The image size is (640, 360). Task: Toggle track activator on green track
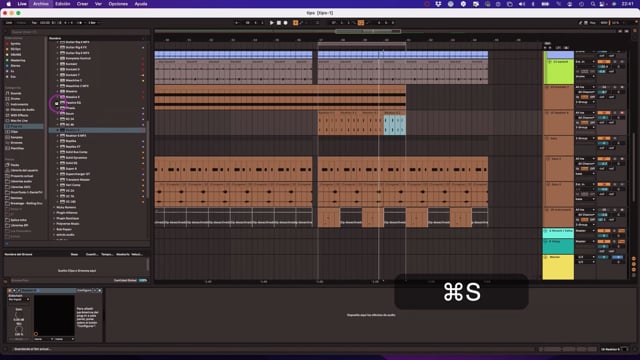(x=604, y=62)
